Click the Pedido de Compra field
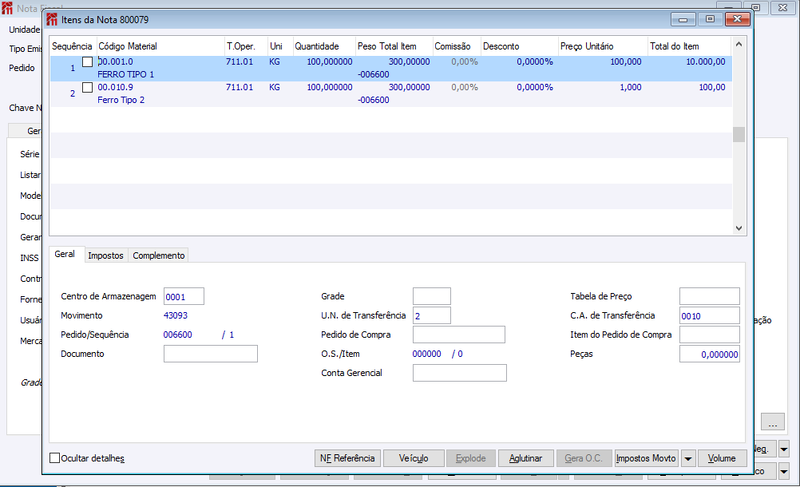The height and width of the screenshot is (487, 800). (459, 335)
